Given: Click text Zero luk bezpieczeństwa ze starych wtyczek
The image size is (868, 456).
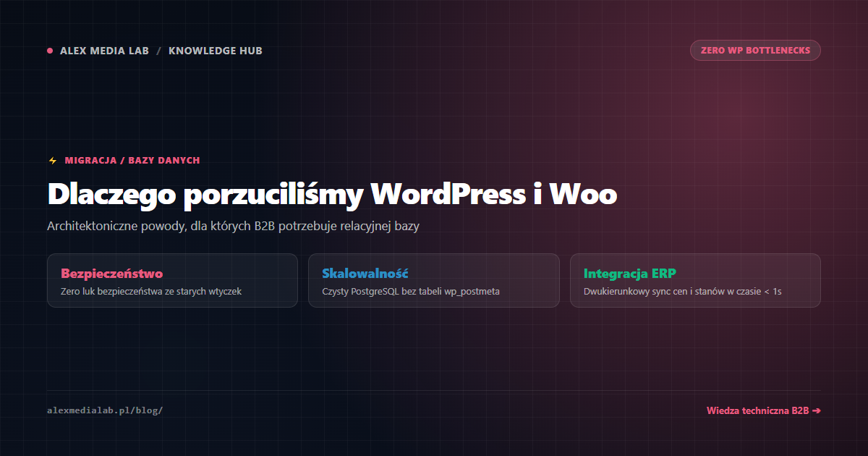Looking at the screenshot, I should point(151,292).
